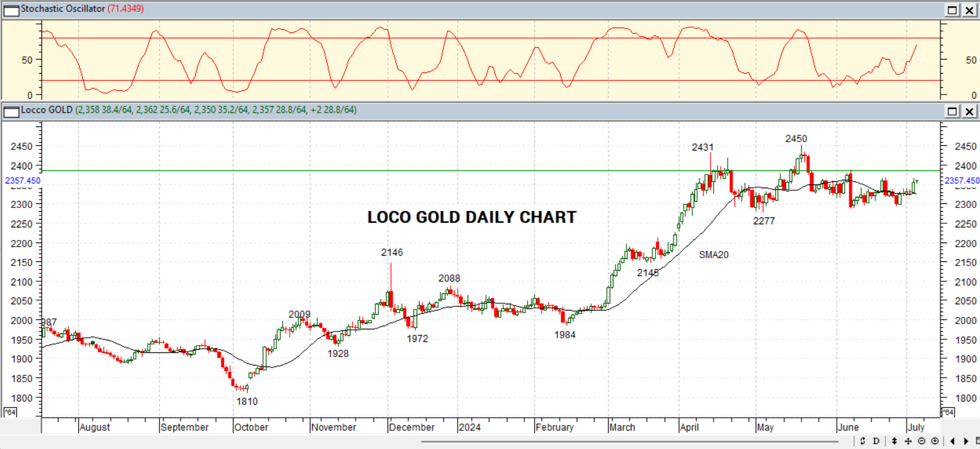
Task: Click the Locco GOLD title label
Action: pyautogui.click(x=47, y=110)
